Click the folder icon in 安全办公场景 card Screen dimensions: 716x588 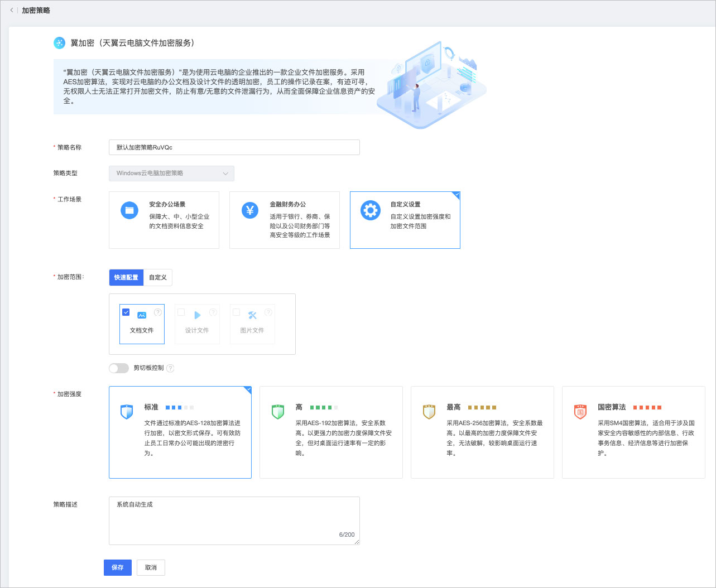click(x=129, y=210)
